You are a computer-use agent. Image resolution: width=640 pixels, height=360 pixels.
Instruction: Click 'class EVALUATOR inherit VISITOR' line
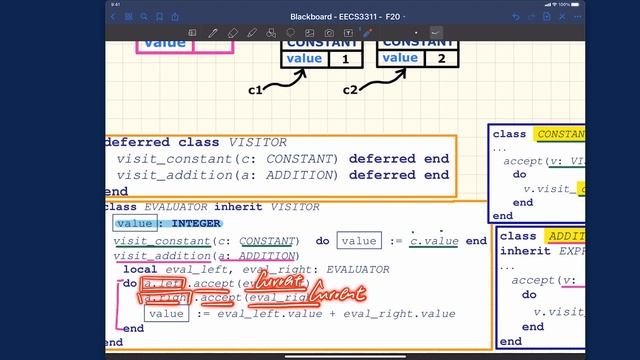click(212, 207)
